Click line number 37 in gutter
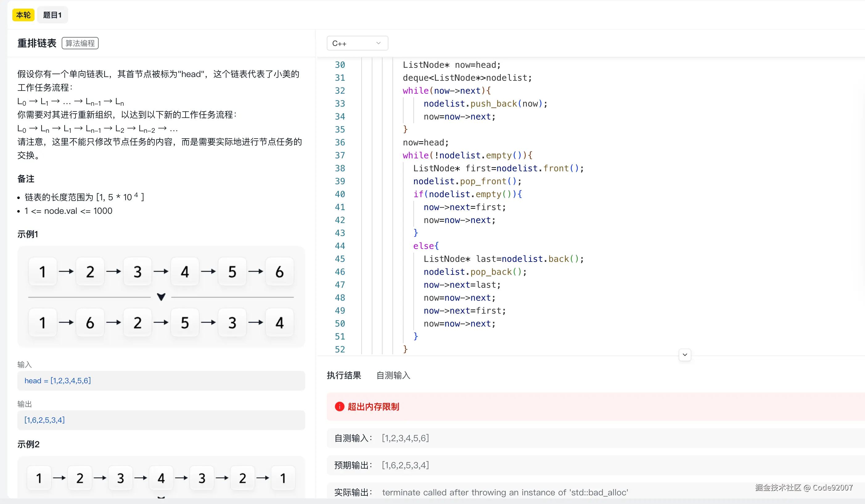Screen dimensions: 865x504 coord(339,155)
